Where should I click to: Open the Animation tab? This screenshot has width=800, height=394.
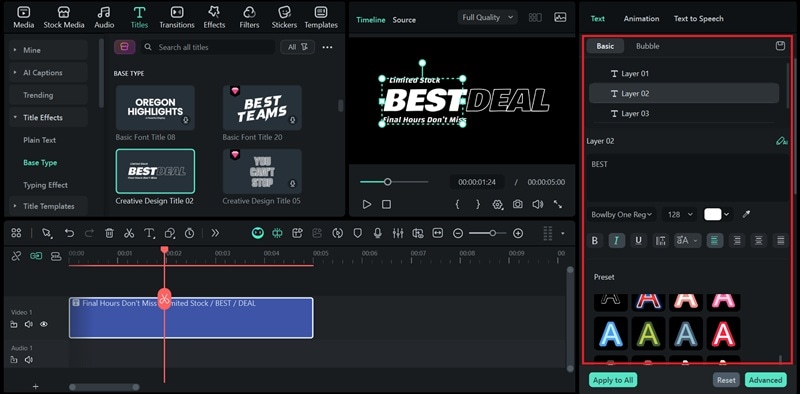(641, 18)
